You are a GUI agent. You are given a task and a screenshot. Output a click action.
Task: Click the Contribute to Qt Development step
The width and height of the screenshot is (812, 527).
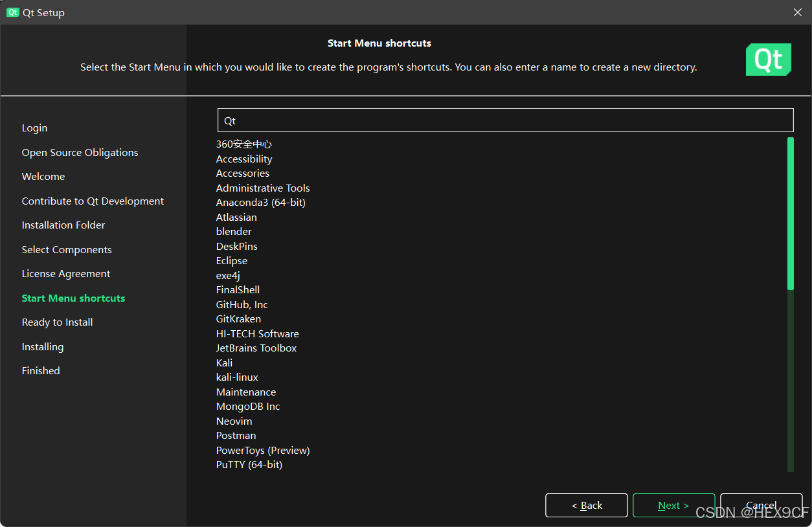pyautogui.click(x=93, y=201)
